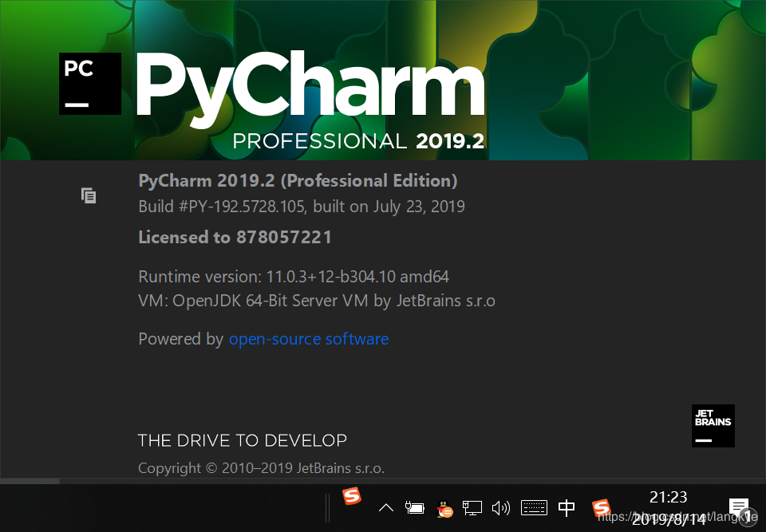Click the VM OpenJDK 64-Bit Server line

click(x=317, y=301)
